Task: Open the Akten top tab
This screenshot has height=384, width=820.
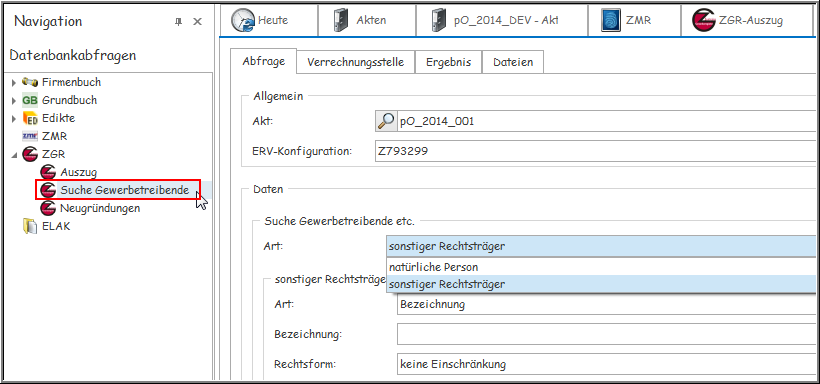Action: pyautogui.click(x=367, y=21)
